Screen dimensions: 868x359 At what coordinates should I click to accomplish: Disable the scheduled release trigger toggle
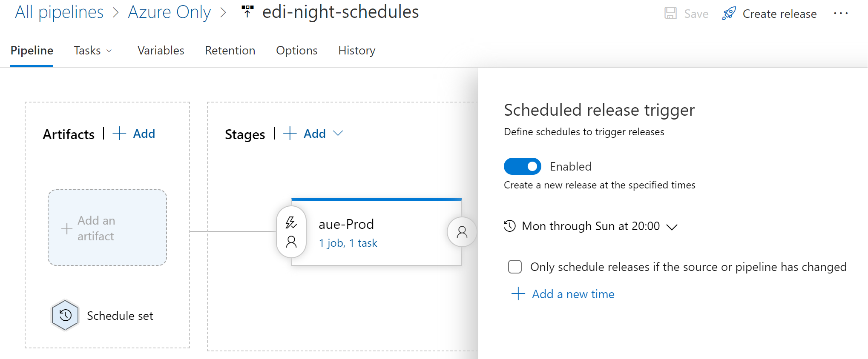(x=522, y=166)
